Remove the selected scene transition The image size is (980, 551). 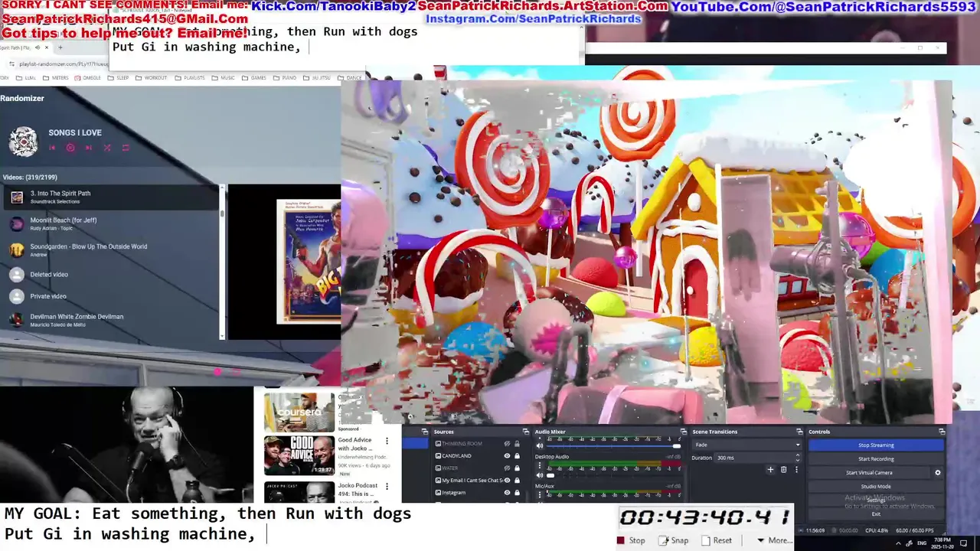[783, 469]
